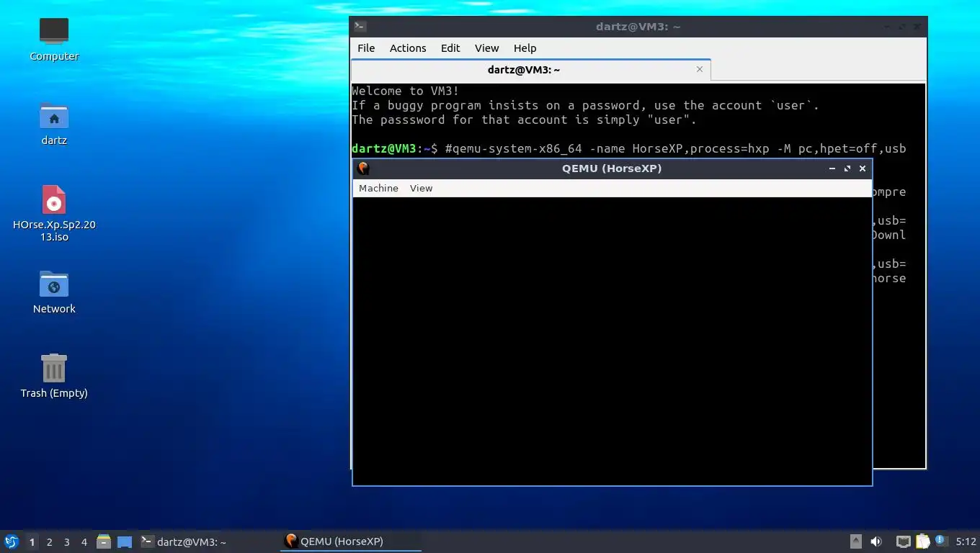Open the QEMU View menu
This screenshot has width=980, height=553.
tap(421, 188)
